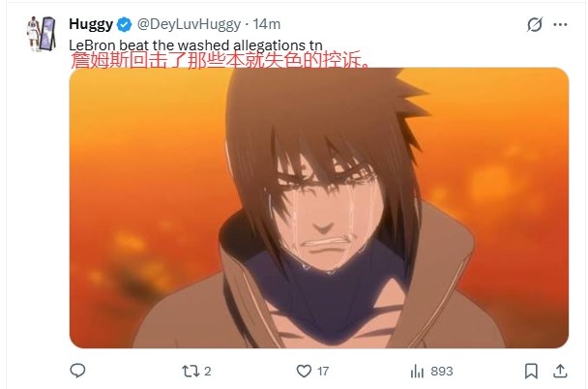Screen dimensions: 588x389
Task: Open the crying anime character image
Action: point(319,208)
